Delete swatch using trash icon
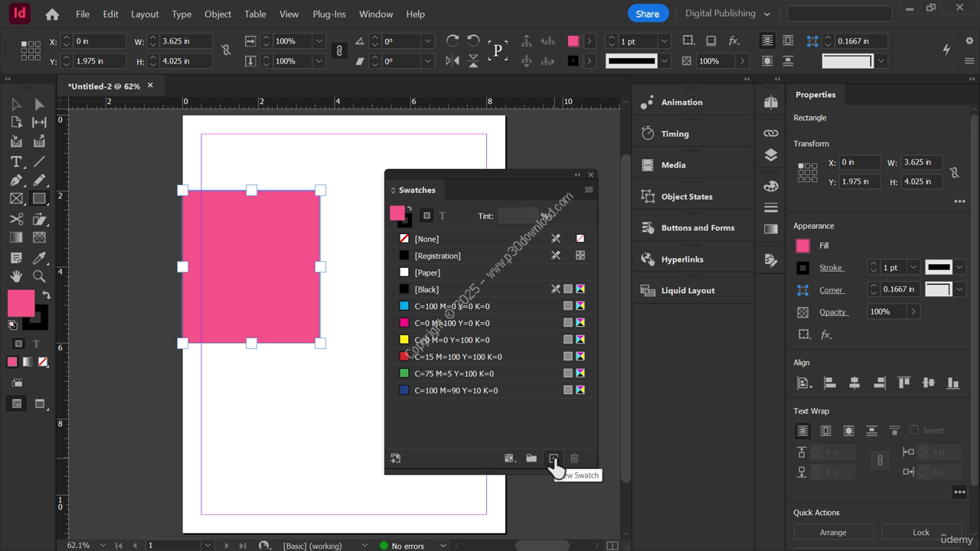 click(x=574, y=458)
